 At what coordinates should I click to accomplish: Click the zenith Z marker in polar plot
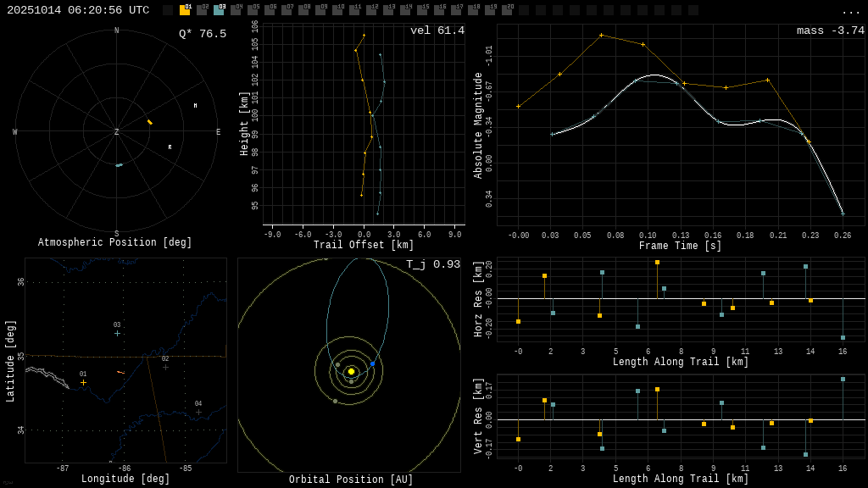click(x=117, y=132)
